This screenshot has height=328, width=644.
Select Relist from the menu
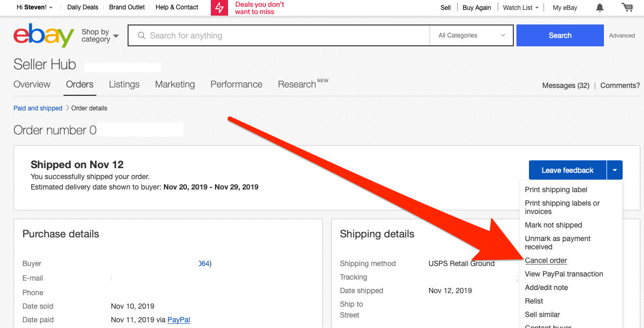[x=534, y=301]
